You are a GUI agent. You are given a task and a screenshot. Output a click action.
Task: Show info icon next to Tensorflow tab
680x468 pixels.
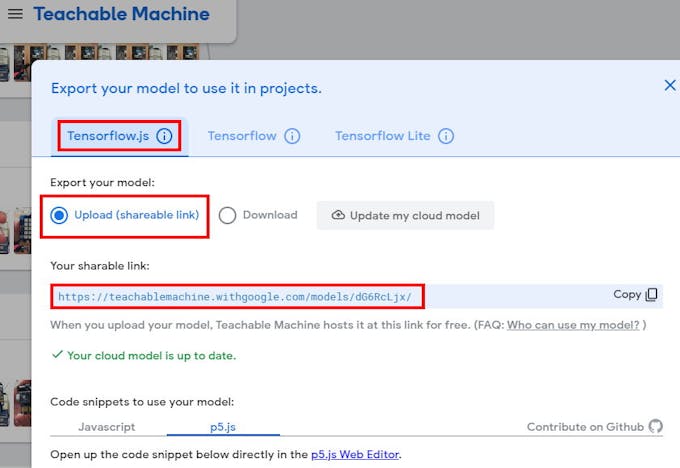pyautogui.click(x=292, y=136)
